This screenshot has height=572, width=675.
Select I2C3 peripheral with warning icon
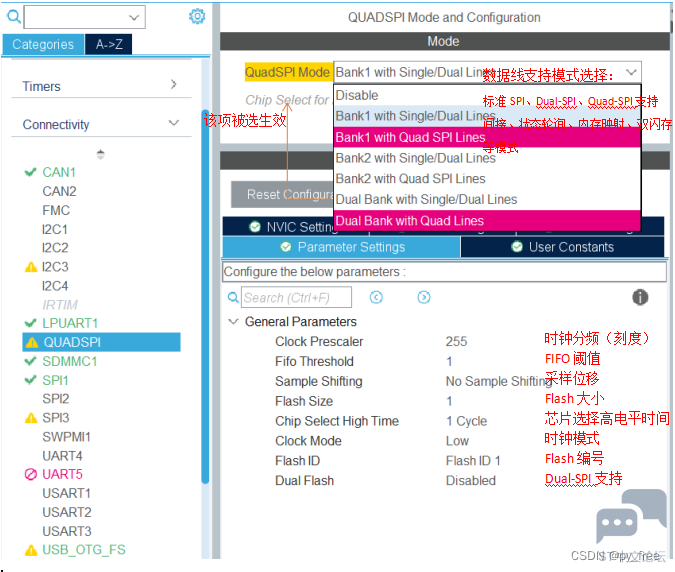click(x=55, y=267)
